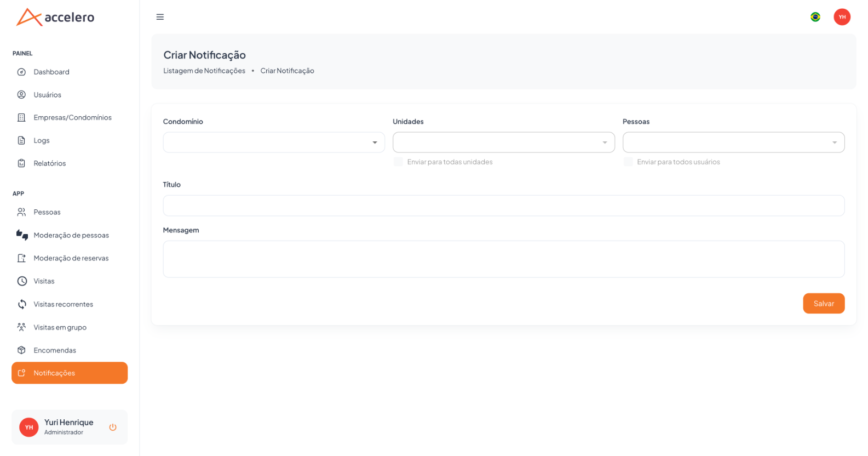Click the Visitas clock icon
Image resolution: width=868 pixels, height=456 pixels.
point(22,281)
